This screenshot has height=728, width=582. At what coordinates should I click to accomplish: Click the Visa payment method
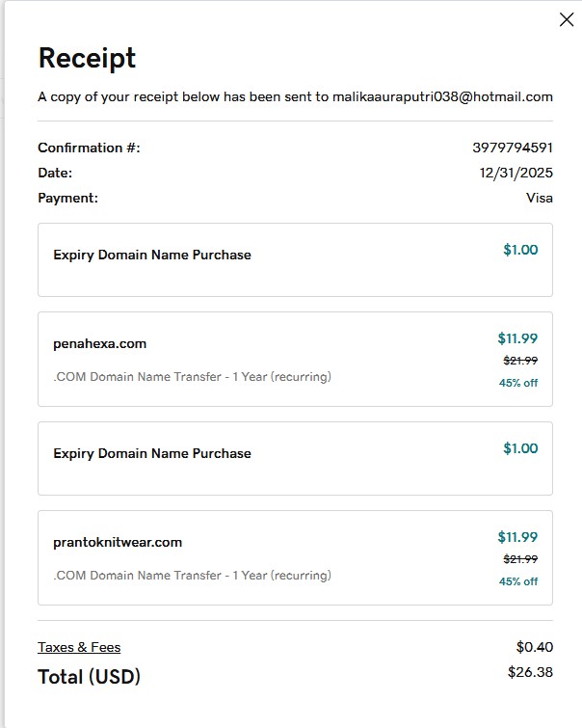click(x=540, y=198)
